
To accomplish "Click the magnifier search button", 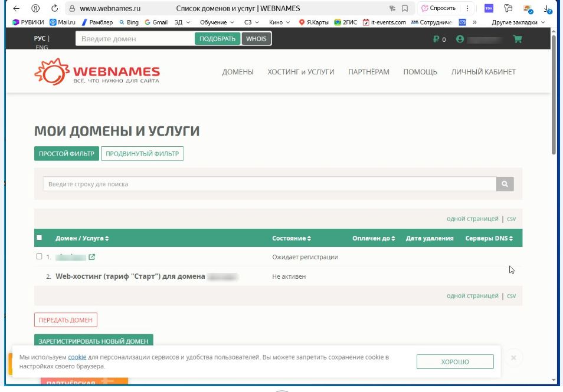I will [505, 184].
